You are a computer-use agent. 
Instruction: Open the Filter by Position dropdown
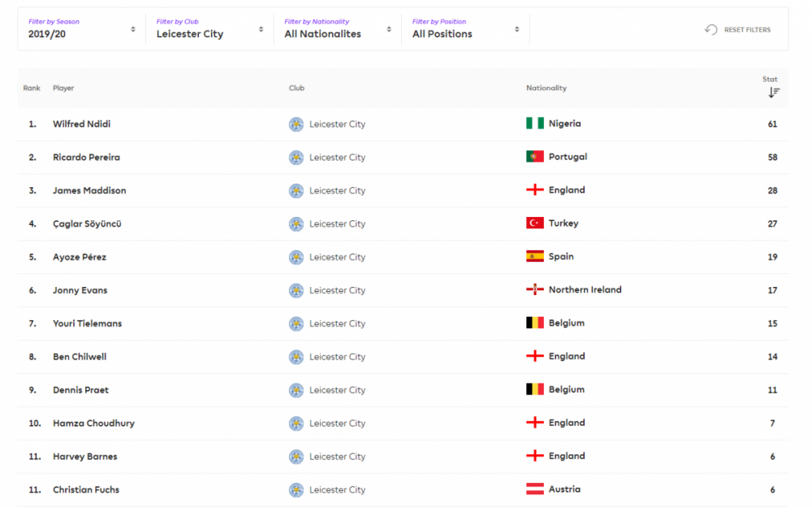click(465, 29)
